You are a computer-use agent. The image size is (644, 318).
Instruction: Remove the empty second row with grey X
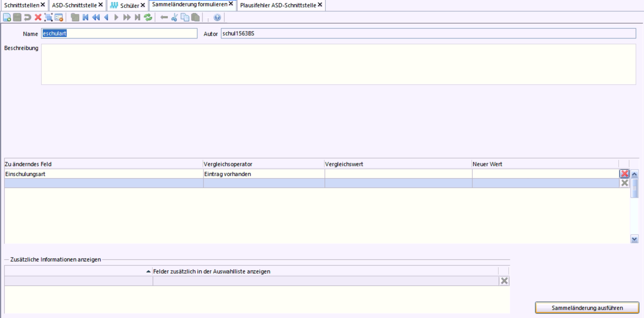pyautogui.click(x=624, y=183)
